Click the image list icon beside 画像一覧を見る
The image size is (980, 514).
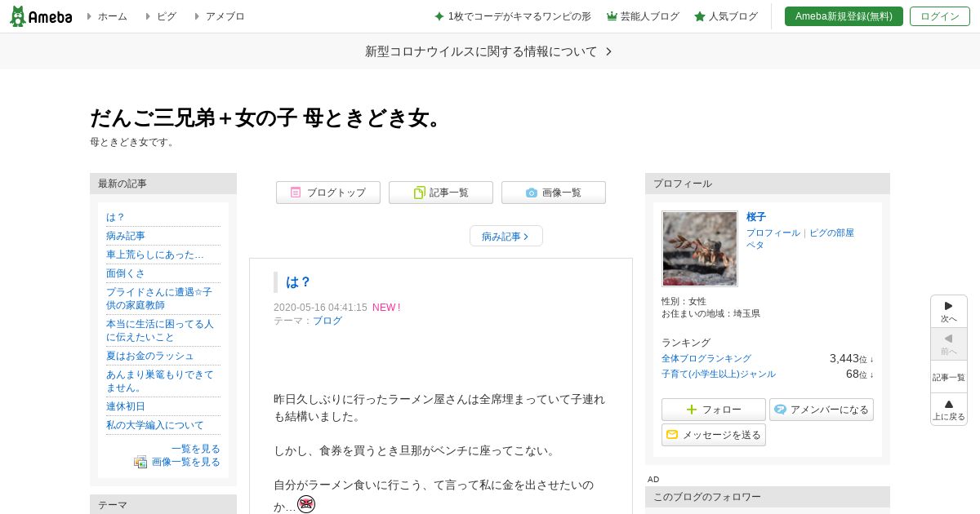pyautogui.click(x=140, y=462)
